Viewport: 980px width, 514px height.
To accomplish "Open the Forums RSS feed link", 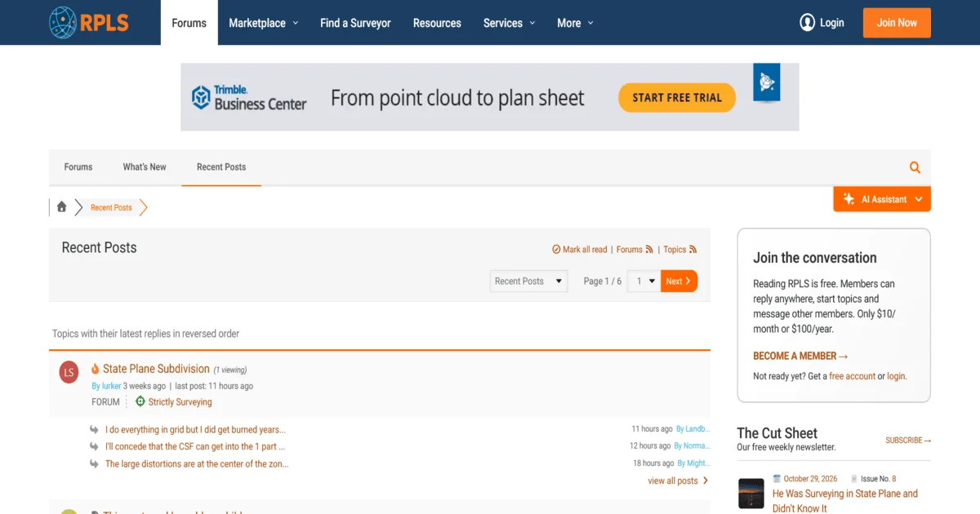I will point(635,250).
